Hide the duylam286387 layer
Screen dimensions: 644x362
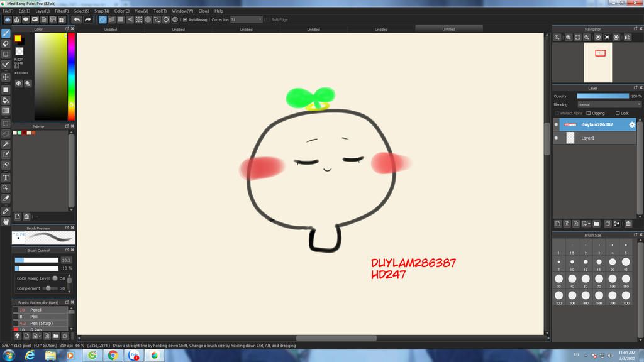pyautogui.click(x=556, y=124)
